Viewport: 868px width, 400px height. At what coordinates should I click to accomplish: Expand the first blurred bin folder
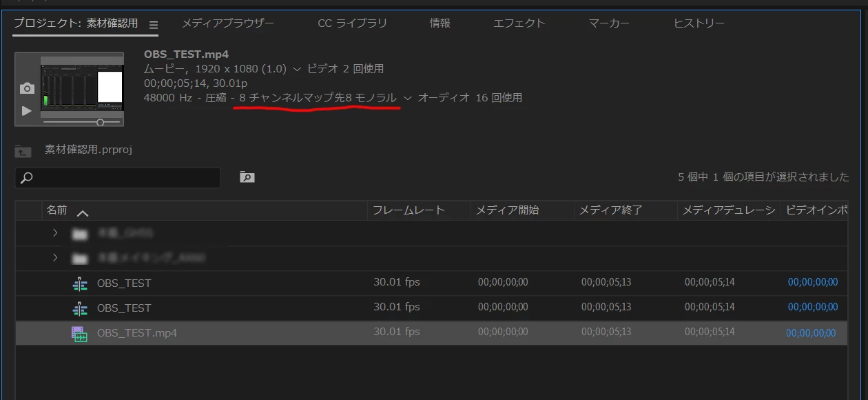coord(55,233)
